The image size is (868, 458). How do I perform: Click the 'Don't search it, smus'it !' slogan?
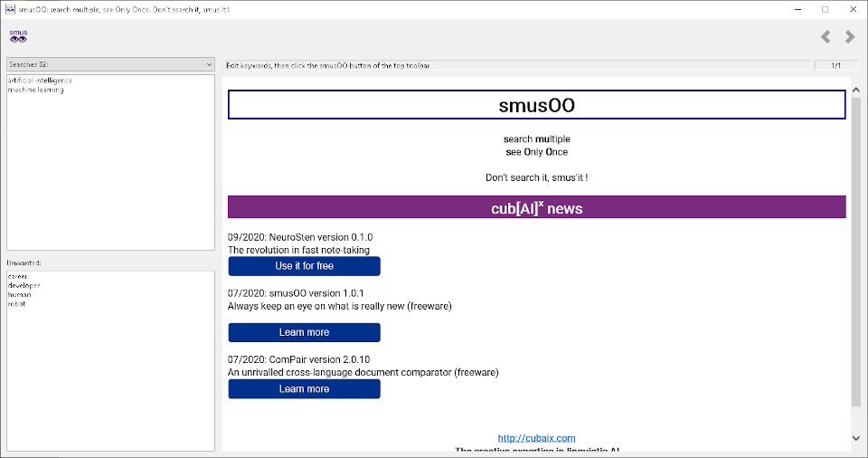point(536,177)
